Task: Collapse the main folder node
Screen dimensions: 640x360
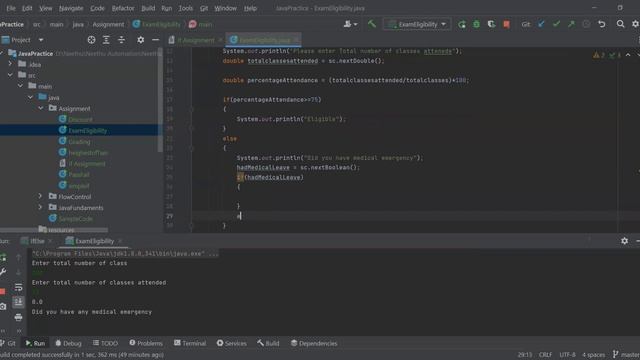Action: point(20,86)
